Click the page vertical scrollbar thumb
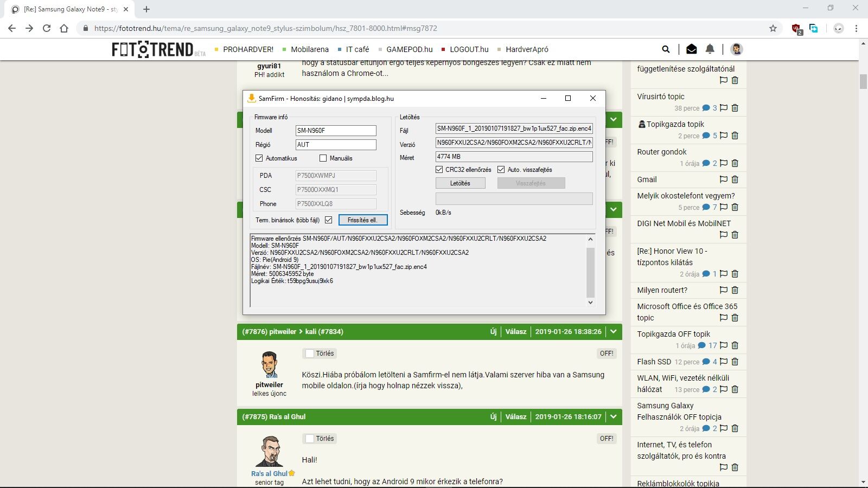Image resolution: width=868 pixels, height=488 pixels. pyautogui.click(x=863, y=82)
